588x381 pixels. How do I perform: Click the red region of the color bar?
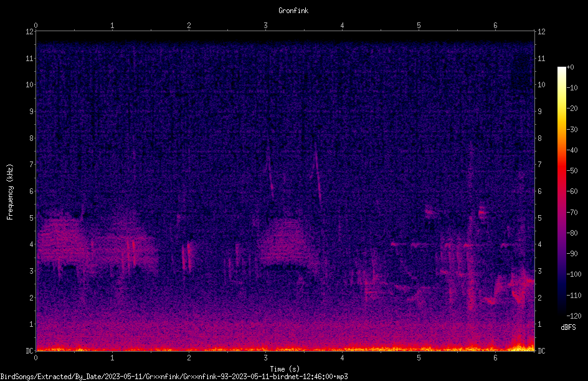(x=561, y=173)
